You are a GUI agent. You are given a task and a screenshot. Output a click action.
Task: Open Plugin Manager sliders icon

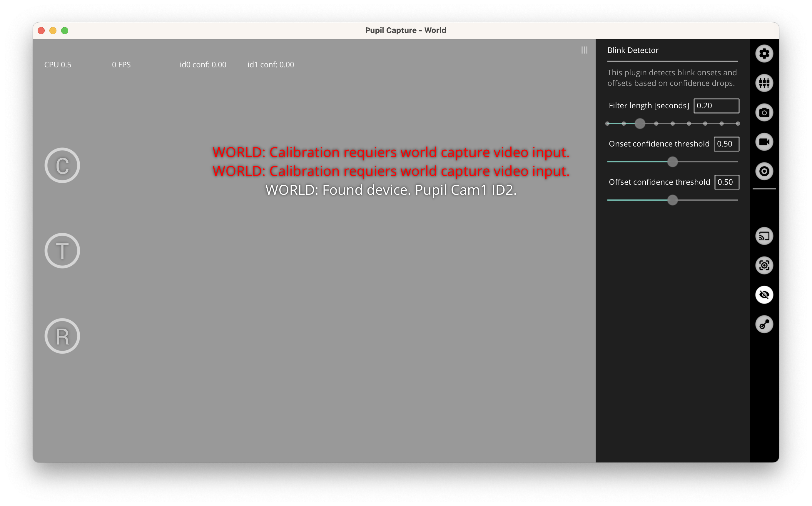tap(764, 83)
